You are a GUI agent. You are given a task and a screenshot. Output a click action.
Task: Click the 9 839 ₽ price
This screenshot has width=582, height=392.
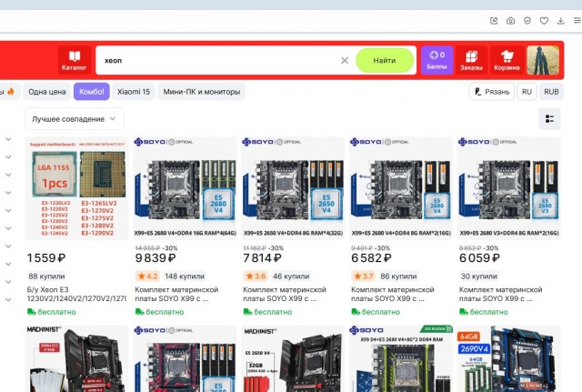[x=156, y=258]
